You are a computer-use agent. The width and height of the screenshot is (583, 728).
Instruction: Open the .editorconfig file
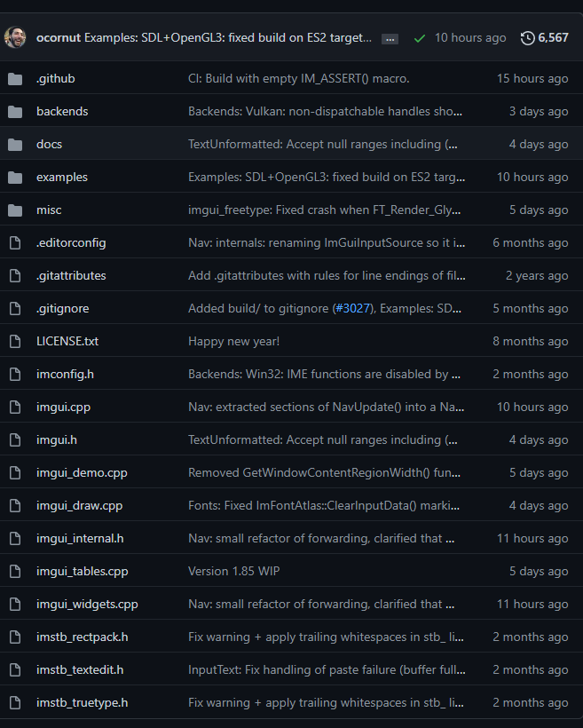click(x=71, y=243)
